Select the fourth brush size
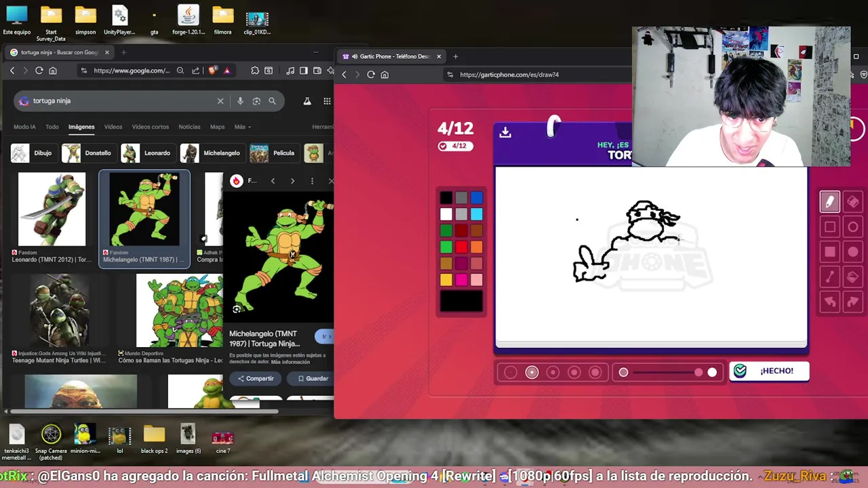This screenshot has height=488, width=868. 574,372
